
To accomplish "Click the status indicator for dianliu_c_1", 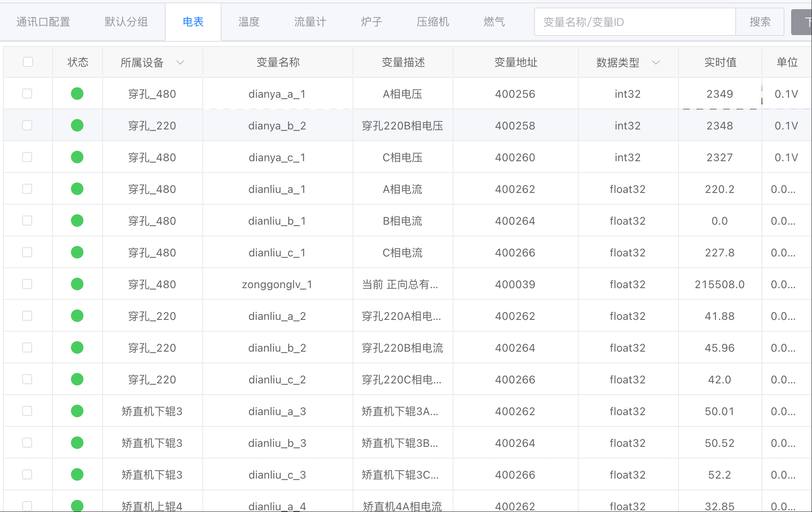I will (x=77, y=252).
